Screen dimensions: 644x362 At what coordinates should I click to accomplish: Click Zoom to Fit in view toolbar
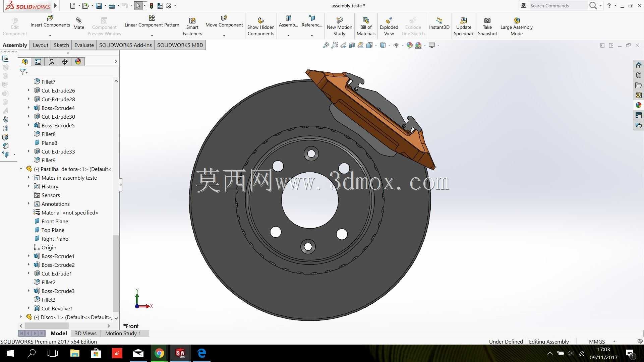pyautogui.click(x=326, y=45)
